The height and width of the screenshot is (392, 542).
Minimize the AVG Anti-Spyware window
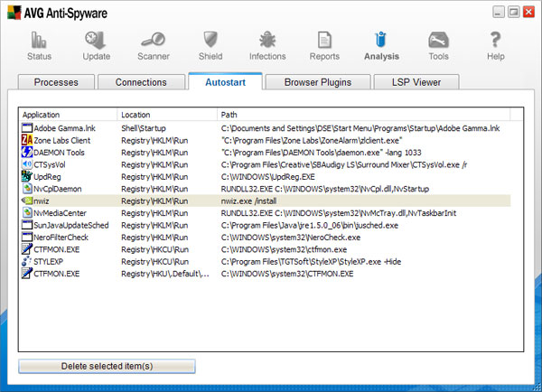498,13
